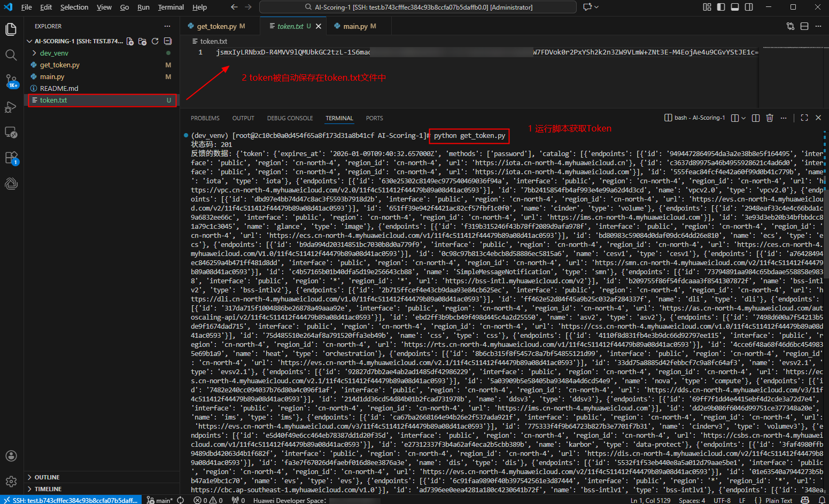Open the Copilot chat dropdown arrow
The image size is (829, 504).
pos(596,7)
